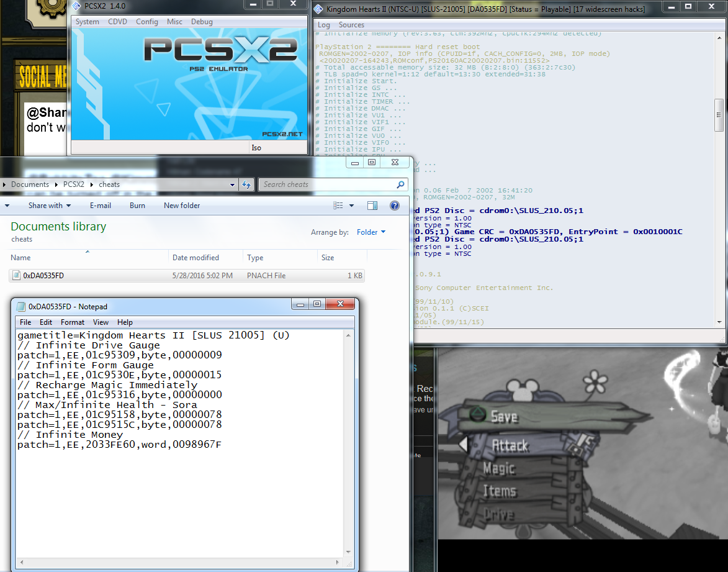Click the Infinite Drive Gauge comment line
The image size is (728, 572).
[x=89, y=345]
